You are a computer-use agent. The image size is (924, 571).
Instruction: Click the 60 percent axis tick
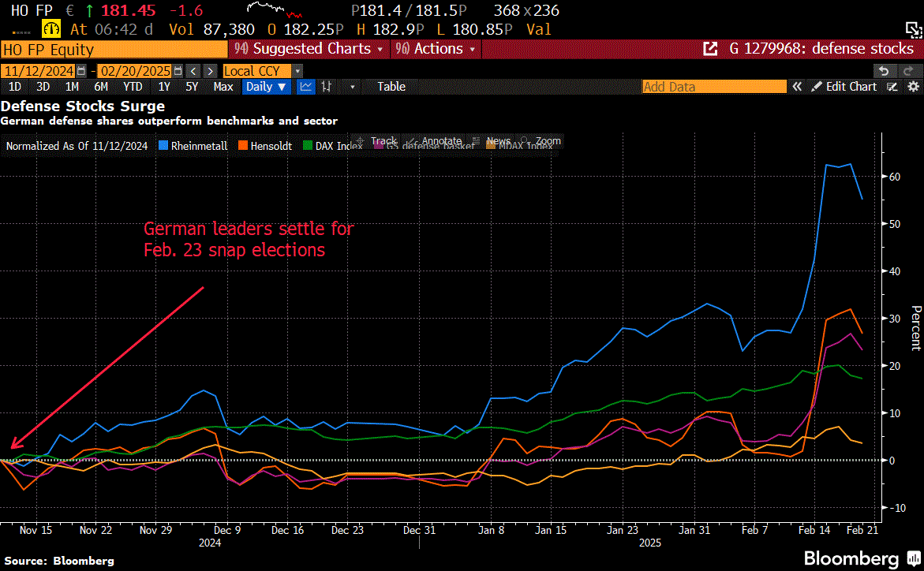[x=895, y=177]
